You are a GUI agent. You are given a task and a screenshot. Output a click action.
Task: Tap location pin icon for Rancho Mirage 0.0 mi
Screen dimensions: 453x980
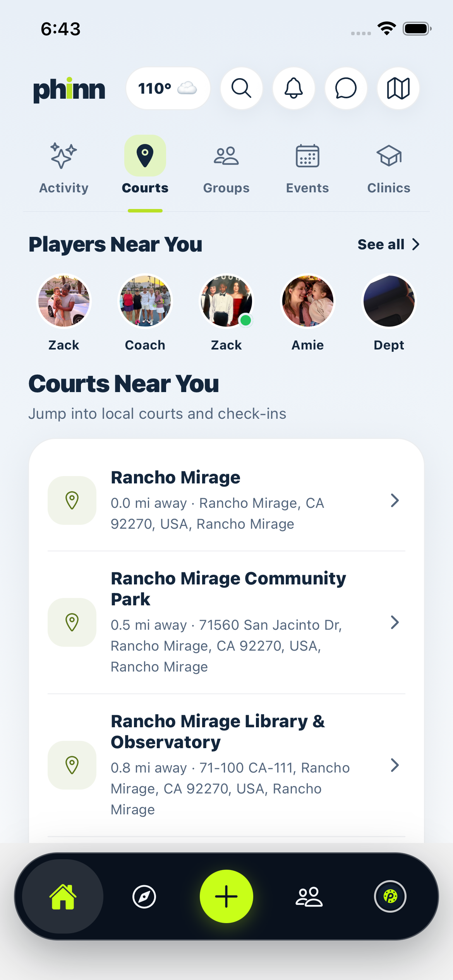tap(72, 500)
